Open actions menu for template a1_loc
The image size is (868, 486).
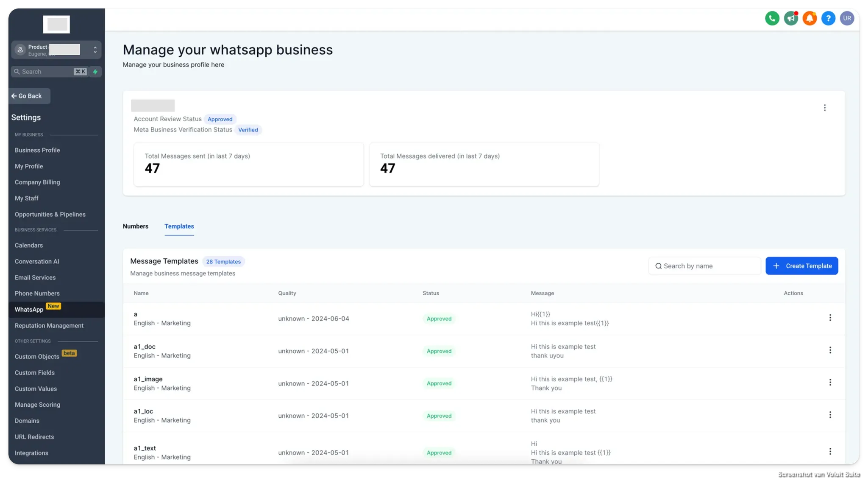coord(830,415)
